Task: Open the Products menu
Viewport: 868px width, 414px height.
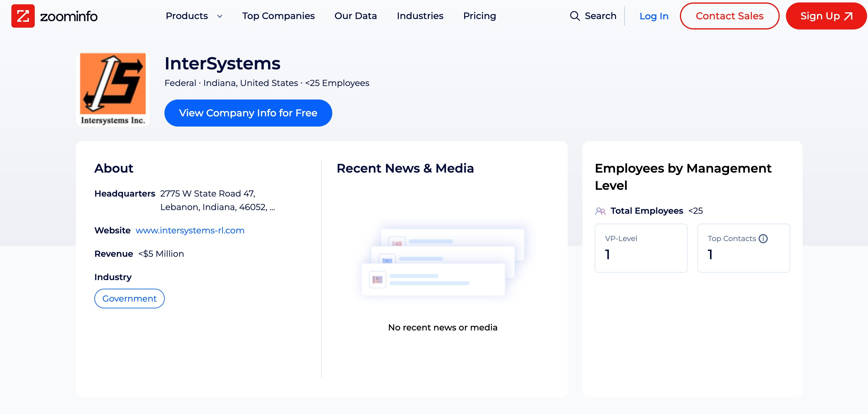Action: click(187, 16)
